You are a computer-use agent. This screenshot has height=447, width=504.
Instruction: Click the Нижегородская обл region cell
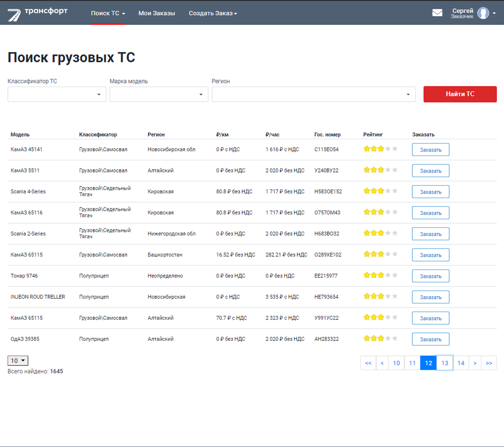(x=171, y=234)
